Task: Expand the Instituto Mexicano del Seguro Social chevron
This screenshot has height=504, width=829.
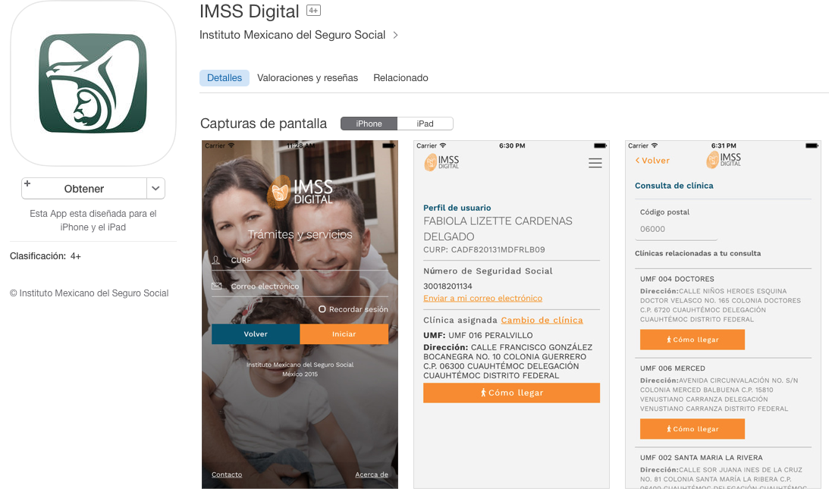Action: [x=395, y=35]
